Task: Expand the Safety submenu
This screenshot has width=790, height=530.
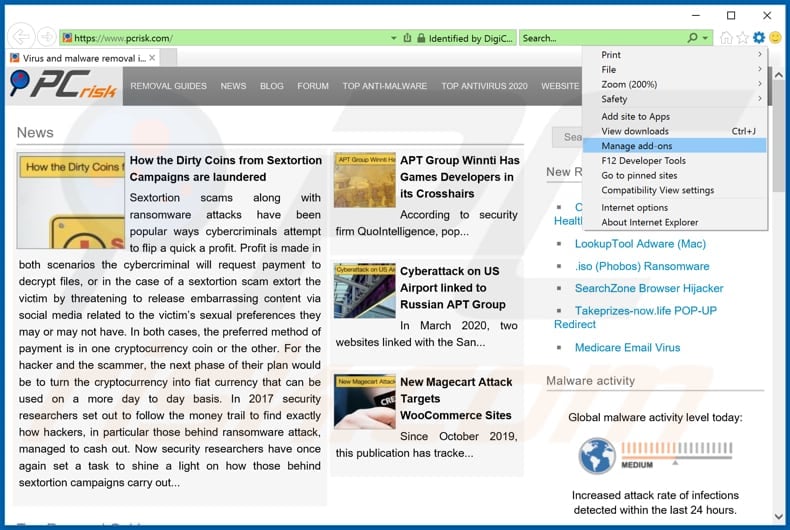Action: [675, 99]
